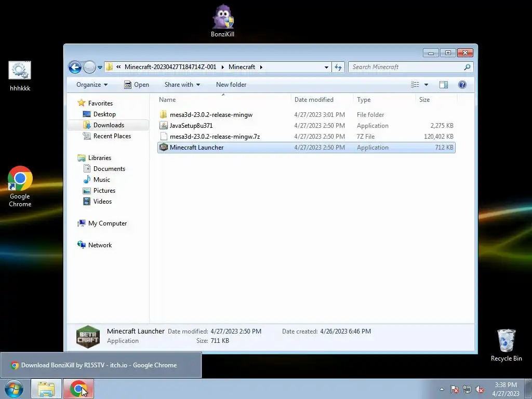Launch Google Chrome from desktop icon

[20, 187]
